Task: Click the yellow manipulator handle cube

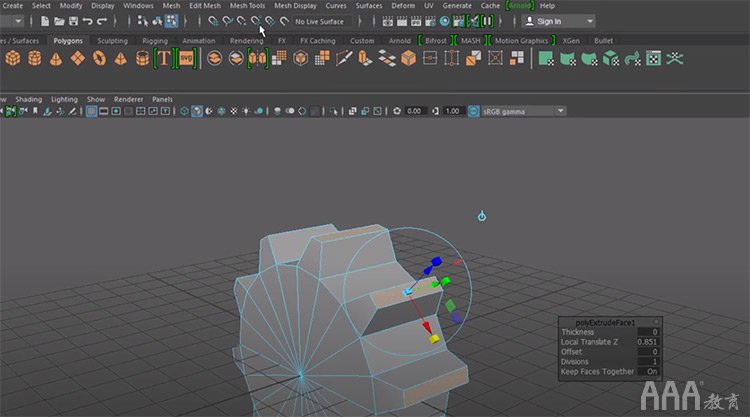Action: pyautogui.click(x=434, y=339)
